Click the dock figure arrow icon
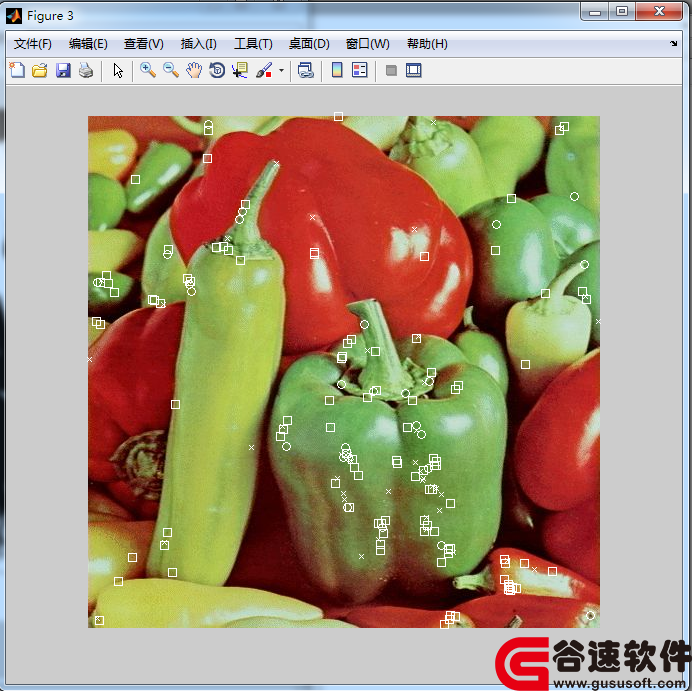Viewport: 692px width, 691px height. pos(673,43)
